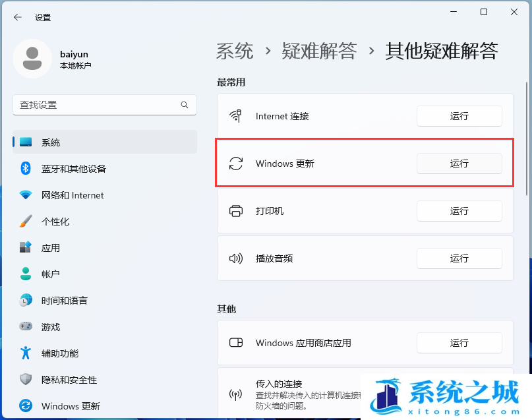Click the Windows 应用商店应用 icon
The width and height of the screenshot is (532, 420).
[236, 342]
